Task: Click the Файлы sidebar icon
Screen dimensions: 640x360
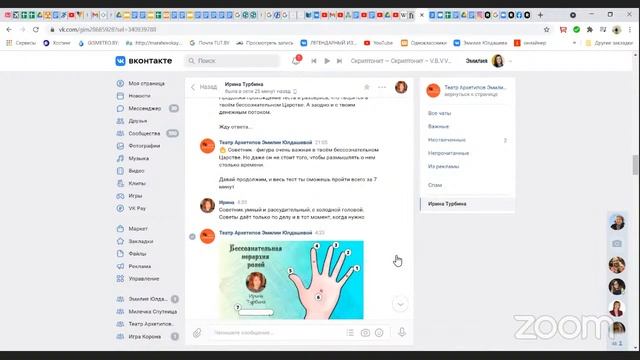Action: coord(120,253)
